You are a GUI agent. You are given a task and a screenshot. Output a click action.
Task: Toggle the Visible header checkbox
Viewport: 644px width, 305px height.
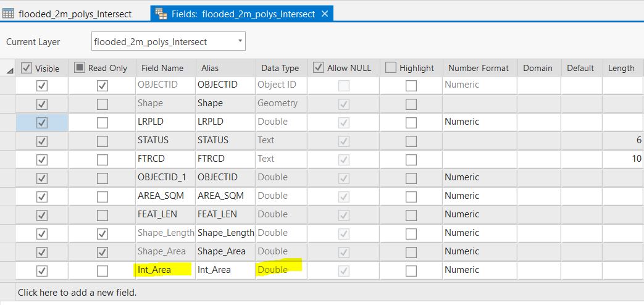[x=27, y=68]
